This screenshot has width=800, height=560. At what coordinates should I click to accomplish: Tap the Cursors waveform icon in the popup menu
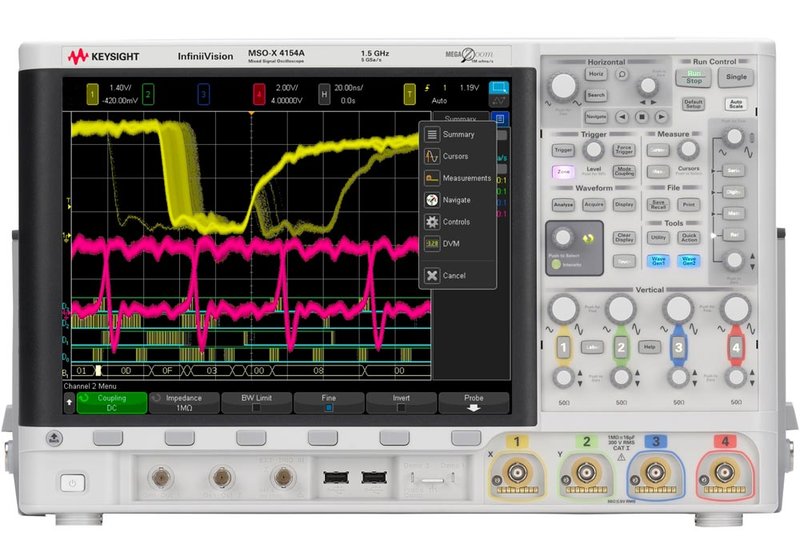tap(432, 156)
